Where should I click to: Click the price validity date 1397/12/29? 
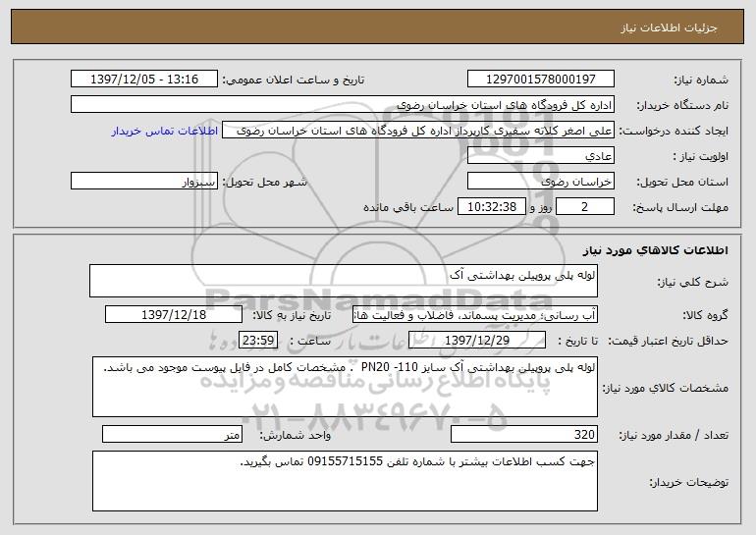(477, 341)
